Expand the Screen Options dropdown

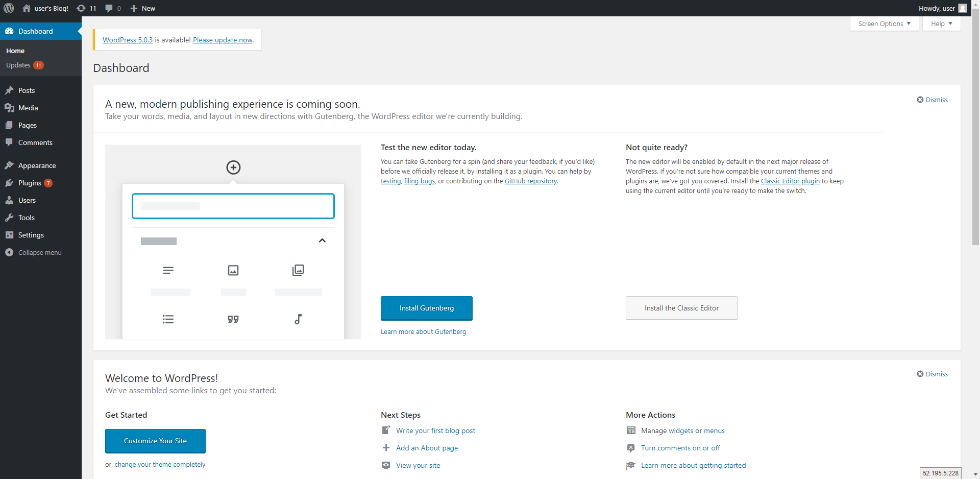(x=884, y=23)
